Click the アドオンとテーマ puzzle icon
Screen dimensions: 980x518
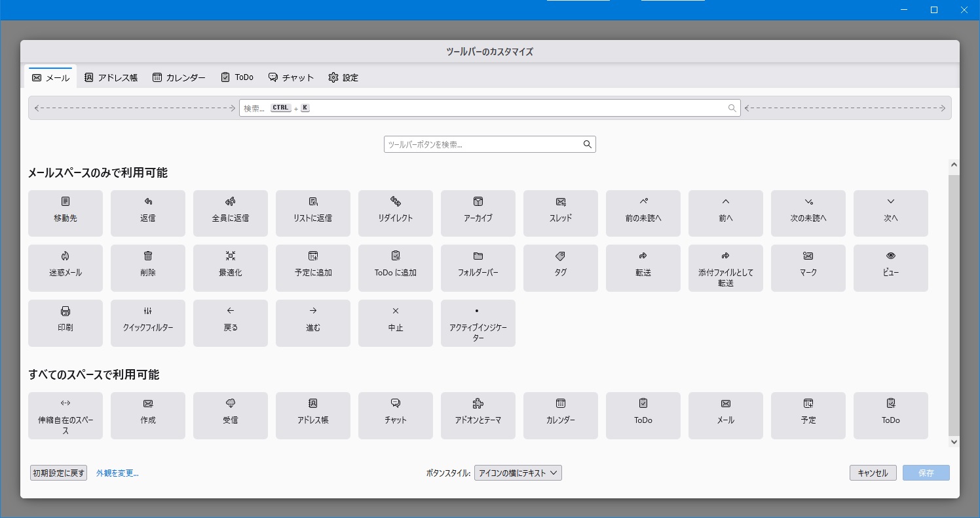478,404
